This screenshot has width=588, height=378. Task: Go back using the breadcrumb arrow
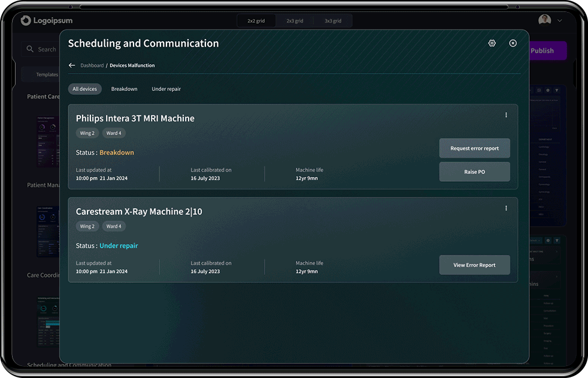point(72,65)
